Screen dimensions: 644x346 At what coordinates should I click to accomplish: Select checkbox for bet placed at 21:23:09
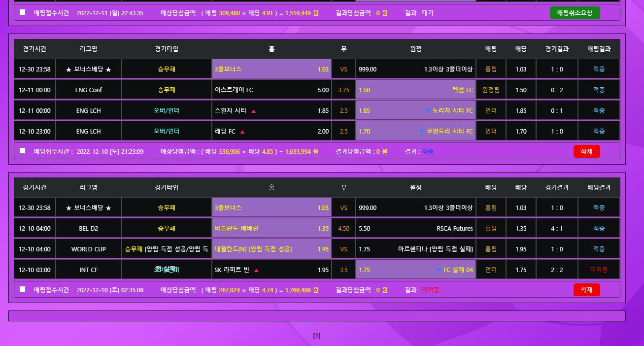[x=22, y=151]
